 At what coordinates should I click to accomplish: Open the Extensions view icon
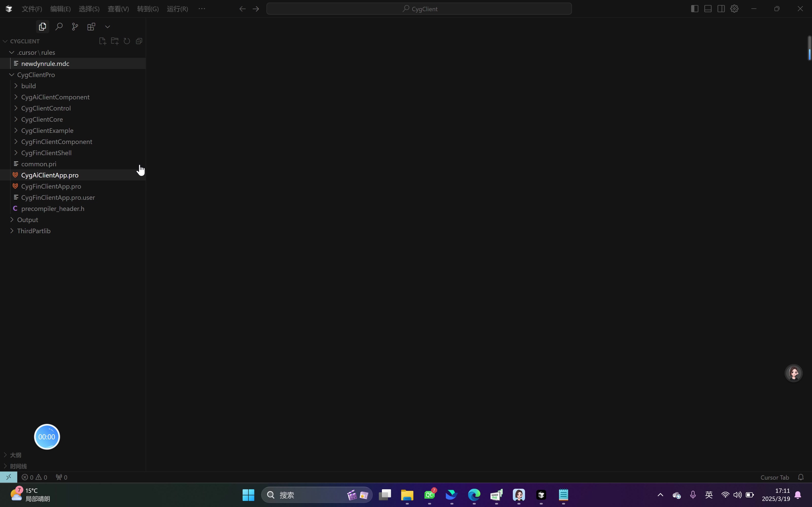coord(91,26)
